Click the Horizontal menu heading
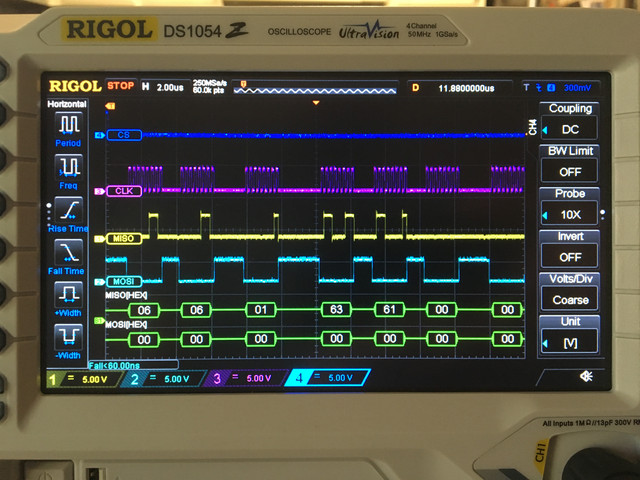The height and width of the screenshot is (480, 640). pyautogui.click(x=67, y=104)
